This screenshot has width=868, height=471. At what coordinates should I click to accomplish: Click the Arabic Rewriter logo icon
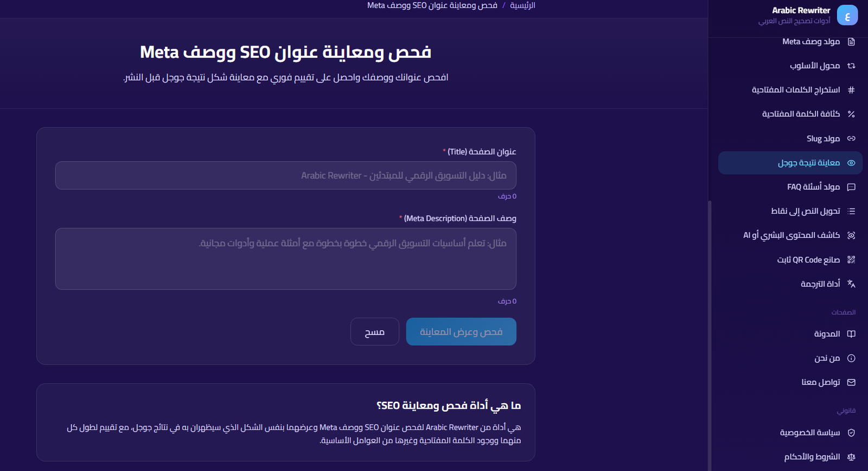(847, 15)
